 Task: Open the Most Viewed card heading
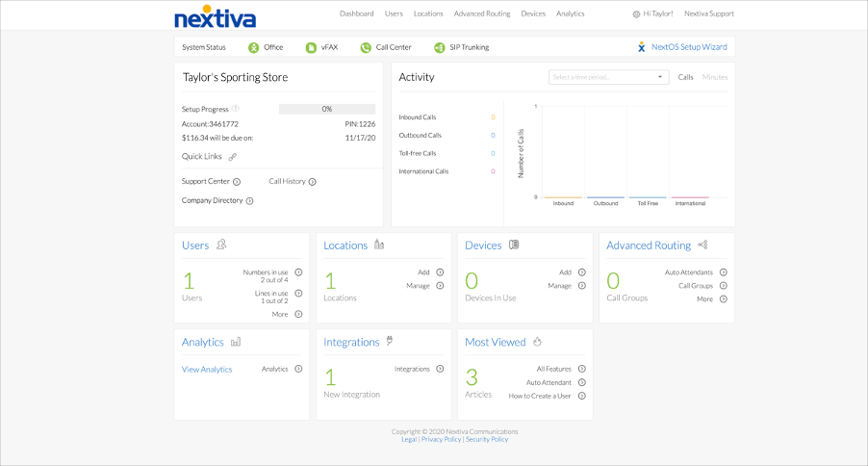coord(496,343)
